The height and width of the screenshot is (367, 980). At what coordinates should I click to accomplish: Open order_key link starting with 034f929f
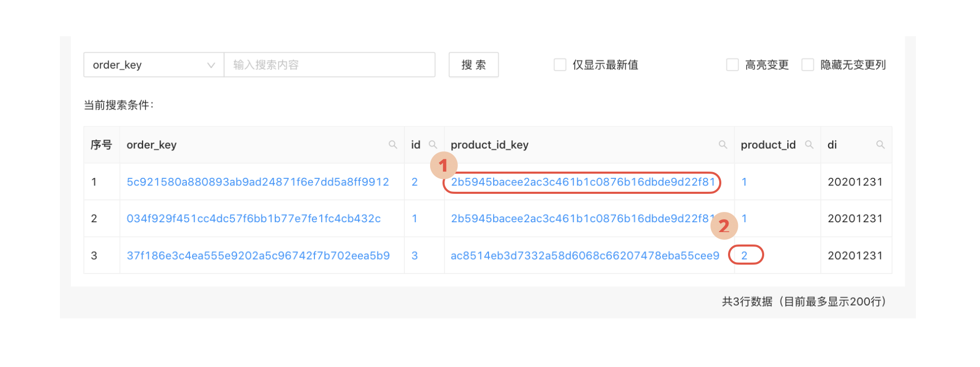coord(254,219)
